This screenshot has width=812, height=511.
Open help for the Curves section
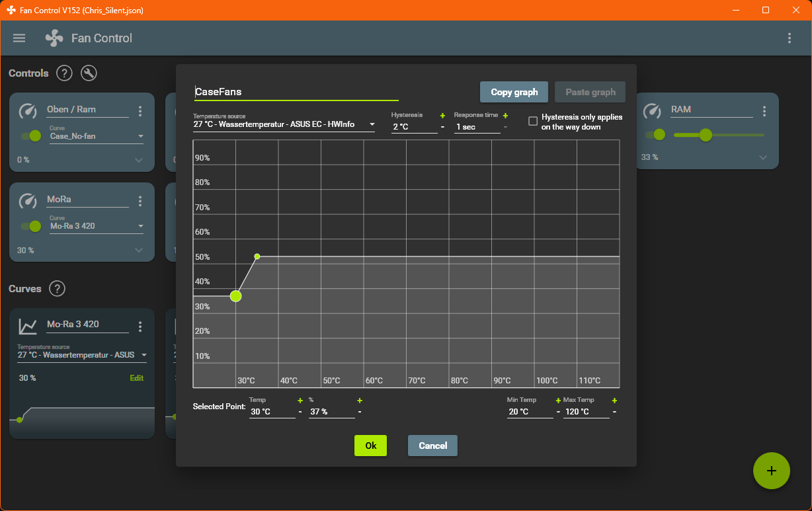tap(58, 289)
